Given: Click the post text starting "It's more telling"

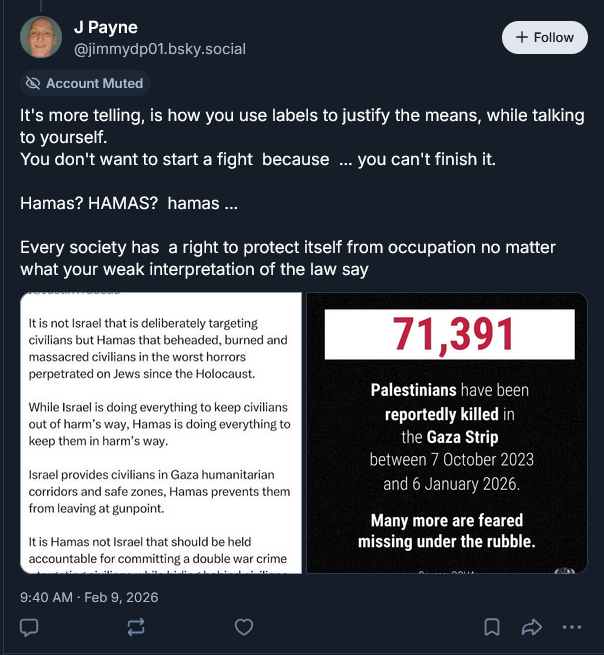Looking at the screenshot, I should pos(300,126).
